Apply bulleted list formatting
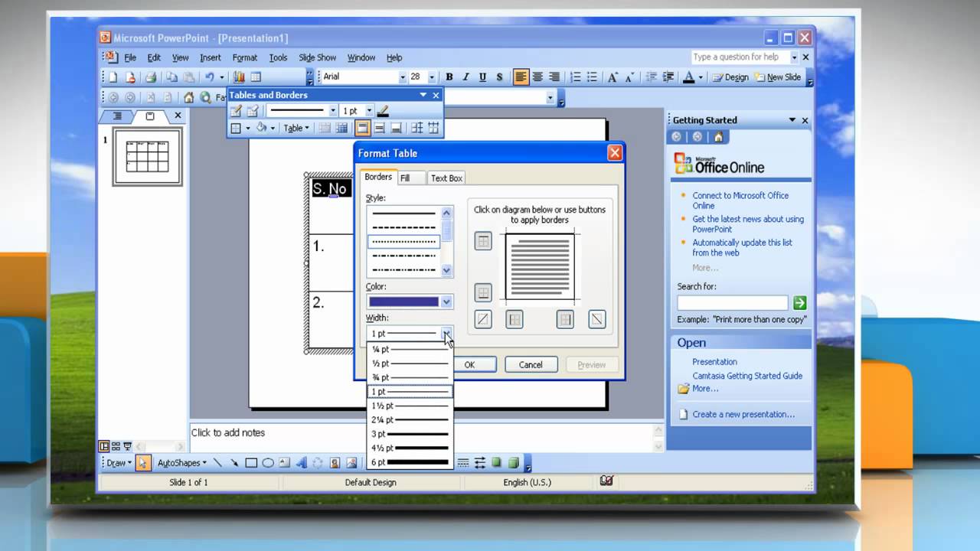This screenshot has height=551, width=980. (x=592, y=77)
